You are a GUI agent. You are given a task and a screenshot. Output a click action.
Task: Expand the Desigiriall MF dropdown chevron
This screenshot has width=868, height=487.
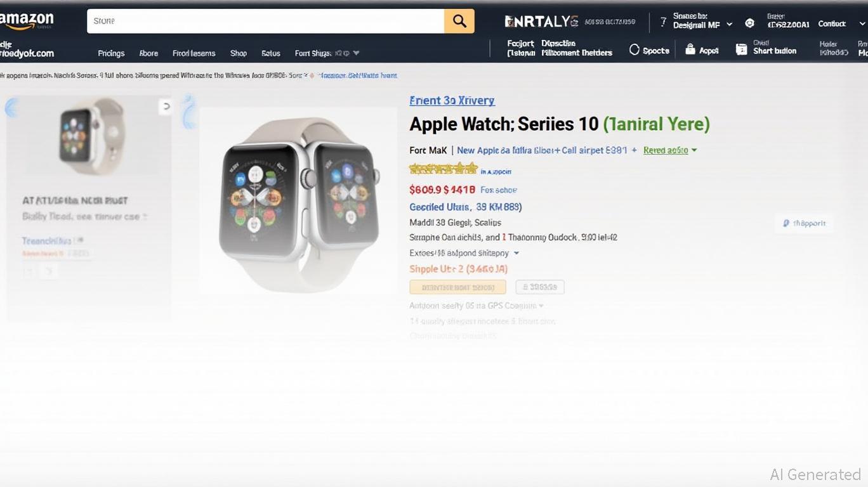coord(730,25)
